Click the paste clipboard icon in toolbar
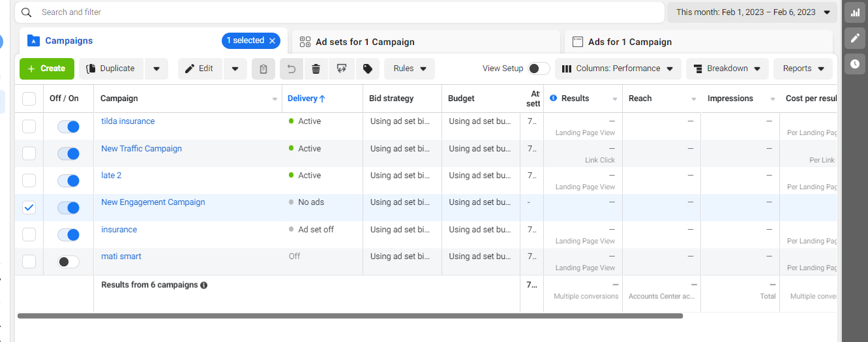 pyautogui.click(x=263, y=69)
